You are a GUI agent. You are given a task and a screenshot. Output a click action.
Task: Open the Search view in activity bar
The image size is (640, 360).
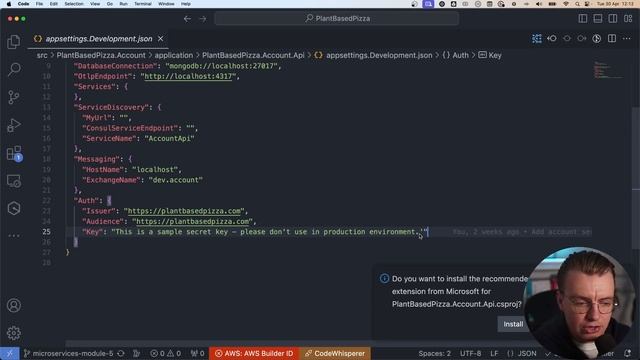14,69
